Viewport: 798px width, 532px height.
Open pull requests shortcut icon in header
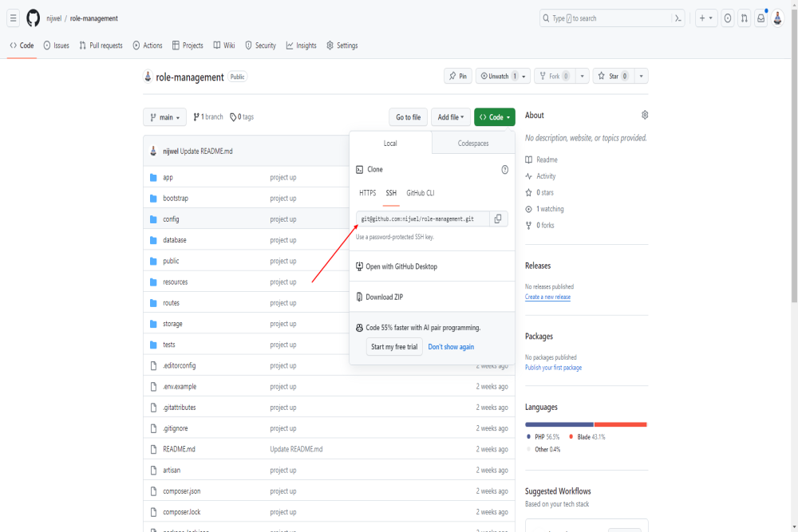tap(745, 18)
